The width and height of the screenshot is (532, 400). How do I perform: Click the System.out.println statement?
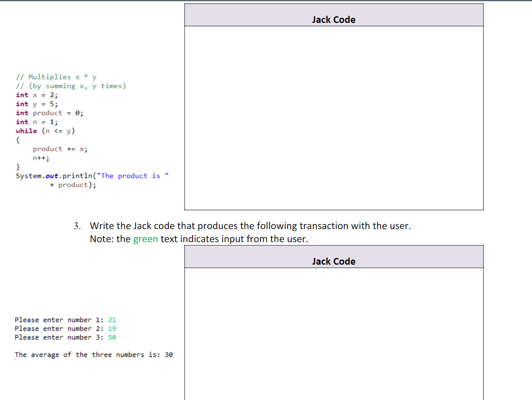[x=92, y=176]
